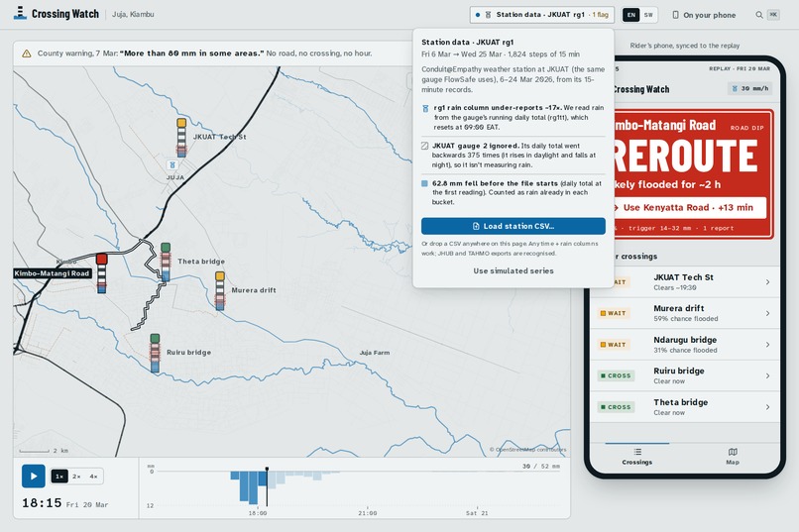799x532 pixels.
Task: Click the rainfall chart at Sat 21
Action: tap(477, 512)
